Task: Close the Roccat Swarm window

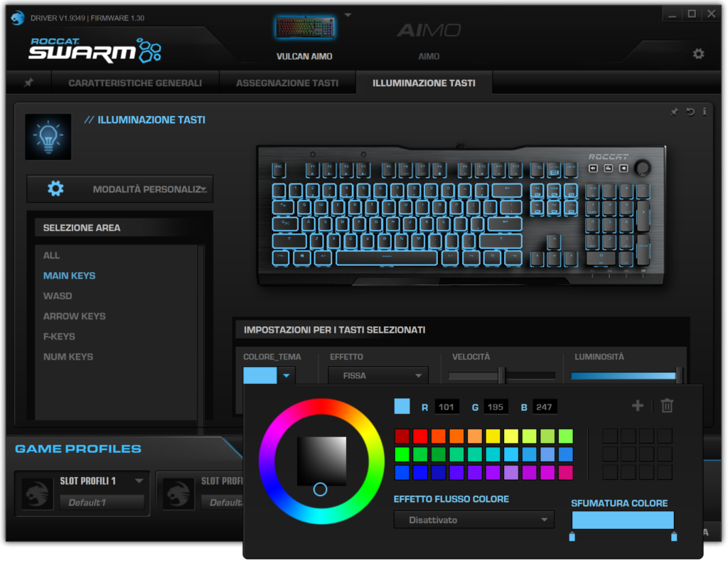Action: click(711, 14)
